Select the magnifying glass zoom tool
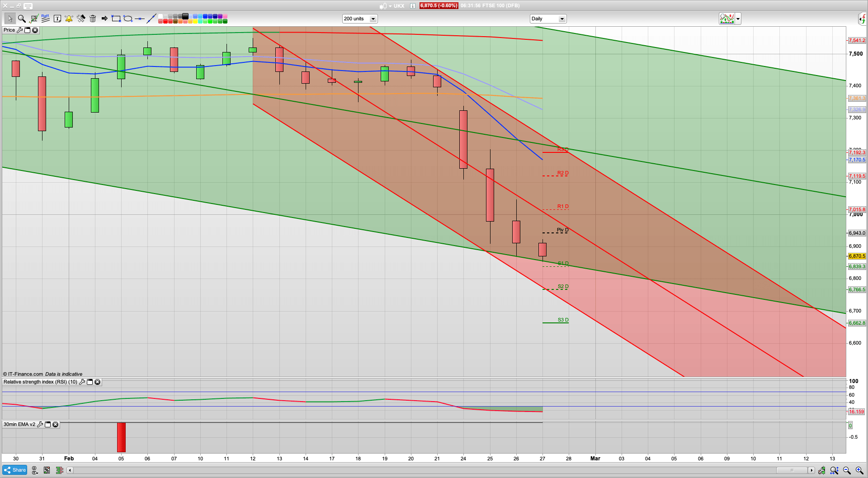This screenshot has height=478, width=868. [22, 19]
